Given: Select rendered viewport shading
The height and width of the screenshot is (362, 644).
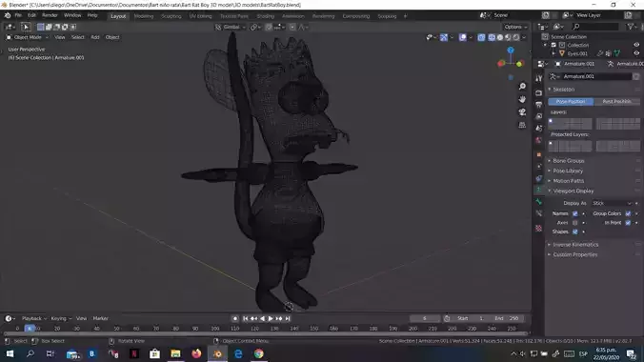Looking at the screenshot, I should click(x=516, y=37).
